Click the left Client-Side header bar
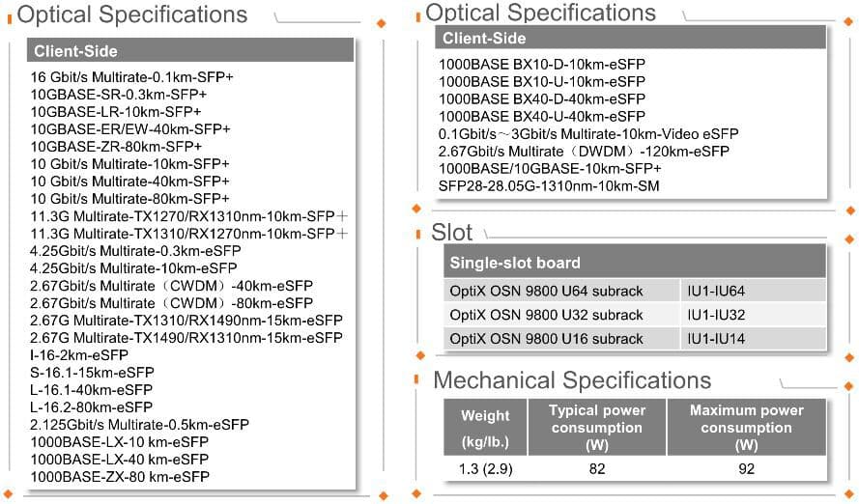 pyautogui.click(x=190, y=51)
